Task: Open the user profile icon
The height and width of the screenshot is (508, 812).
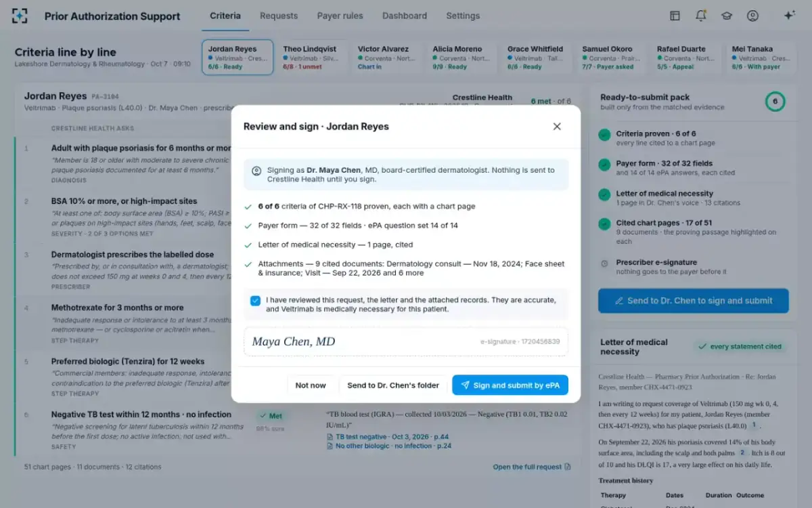Action: tap(752, 16)
